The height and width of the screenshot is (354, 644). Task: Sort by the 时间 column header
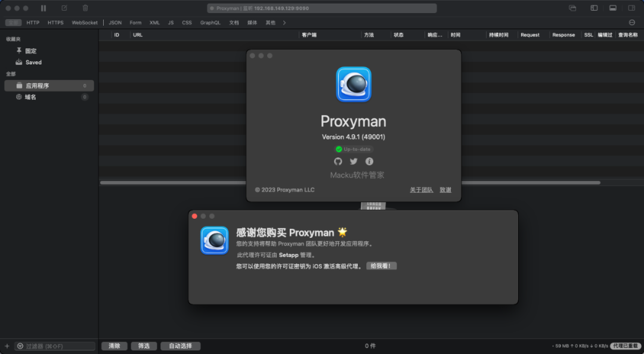coord(456,35)
